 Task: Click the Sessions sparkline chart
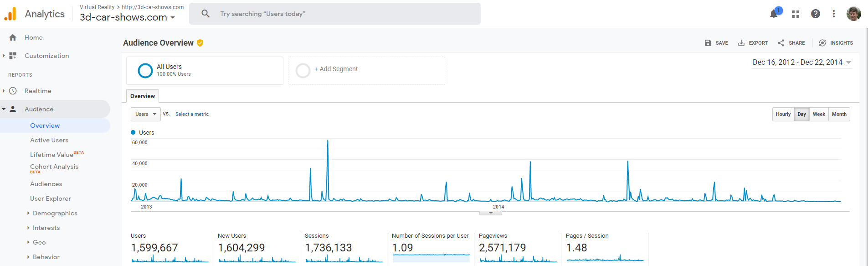(344, 259)
